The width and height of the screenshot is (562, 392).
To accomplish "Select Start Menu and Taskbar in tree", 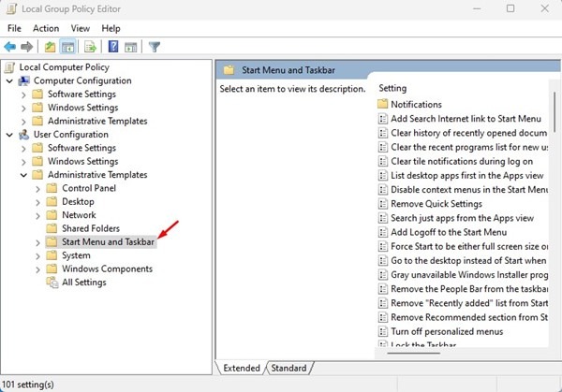I will pyautogui.click(x=108, y=242).
